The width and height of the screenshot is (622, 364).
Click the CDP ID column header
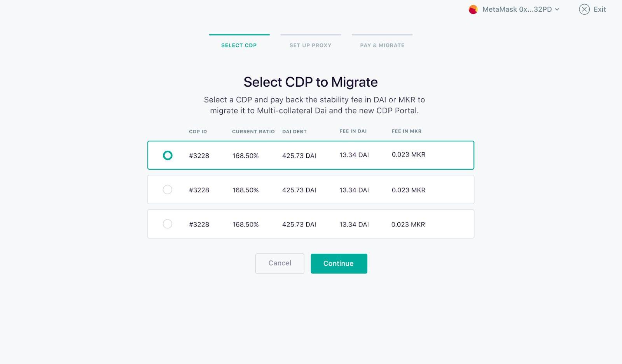198,132
